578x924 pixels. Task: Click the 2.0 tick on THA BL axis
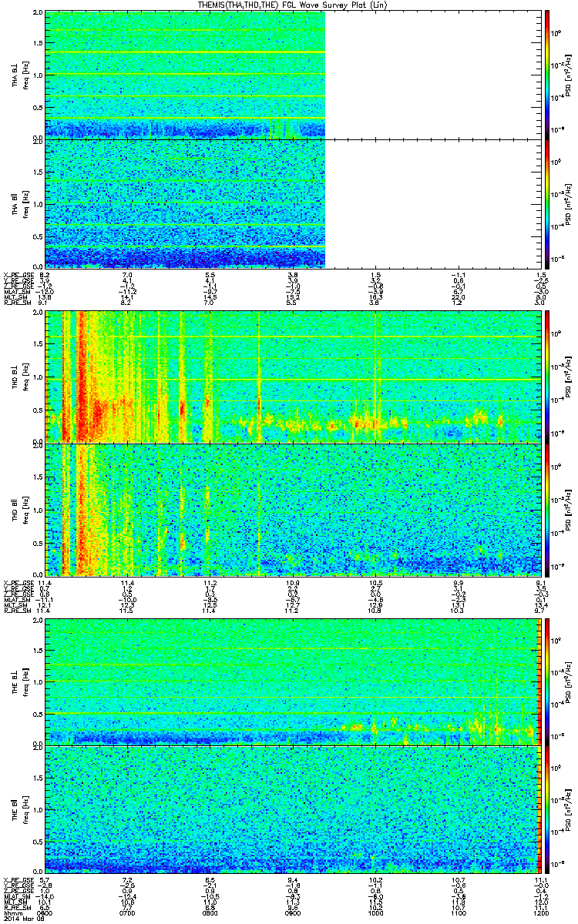click(38, 14)
